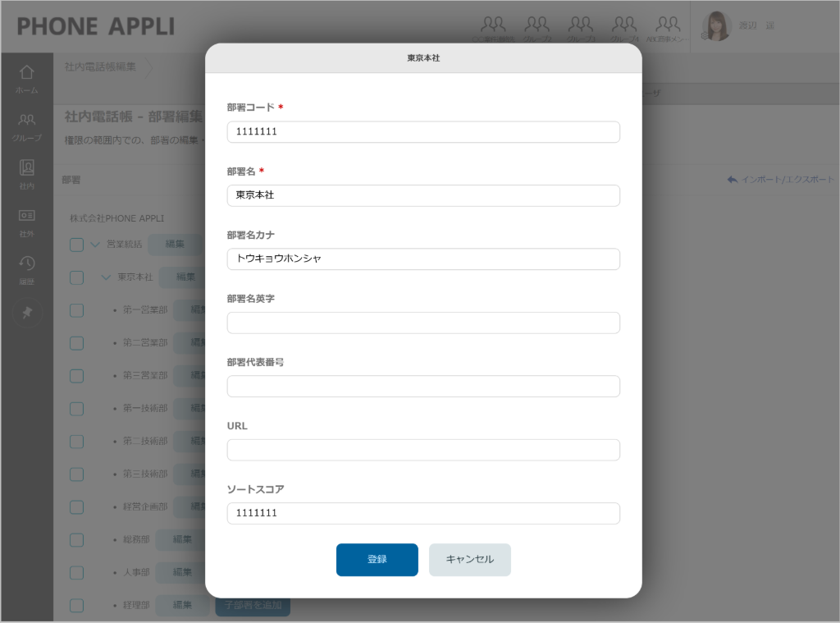Screen dimensions: 840x623
Task: Tick the checkbox beside 東京本社 in tree
Action: [76, 277]
